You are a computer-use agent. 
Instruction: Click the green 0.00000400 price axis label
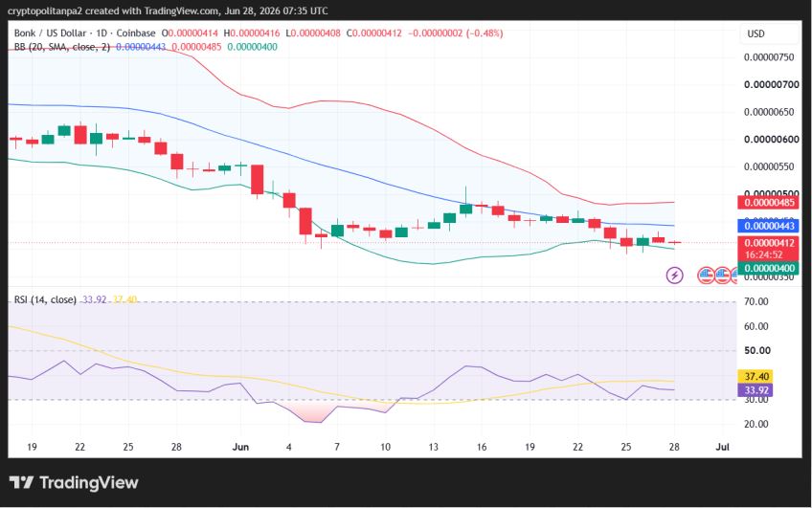769,268
